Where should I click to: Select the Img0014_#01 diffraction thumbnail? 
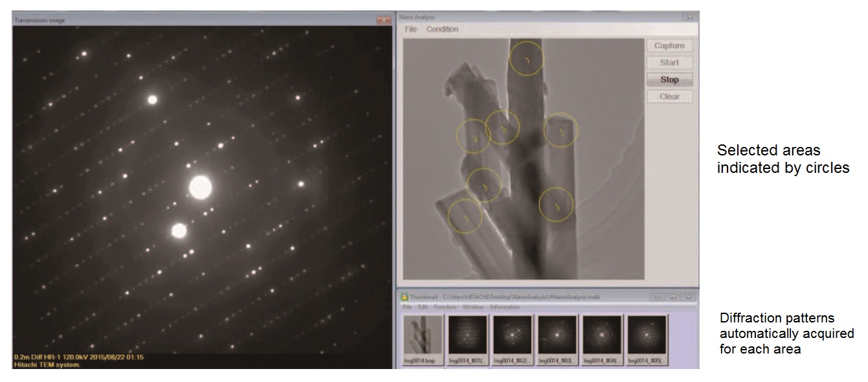point(468,336)
